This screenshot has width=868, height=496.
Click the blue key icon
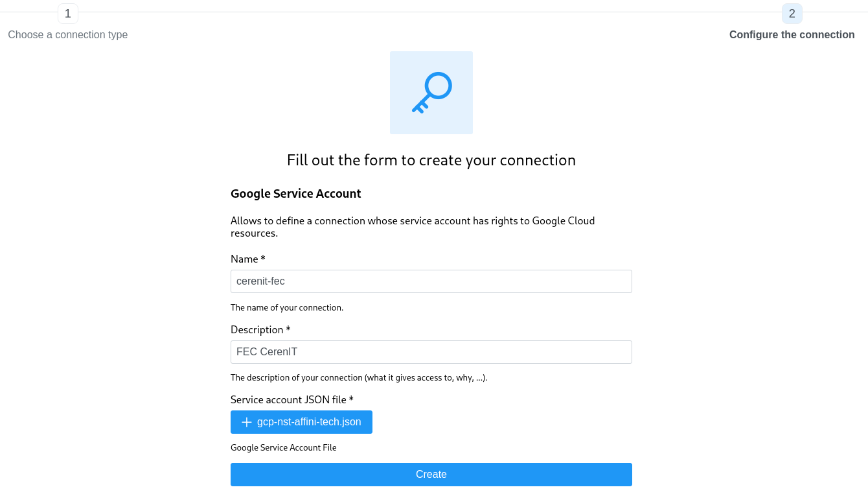[431, 93]
